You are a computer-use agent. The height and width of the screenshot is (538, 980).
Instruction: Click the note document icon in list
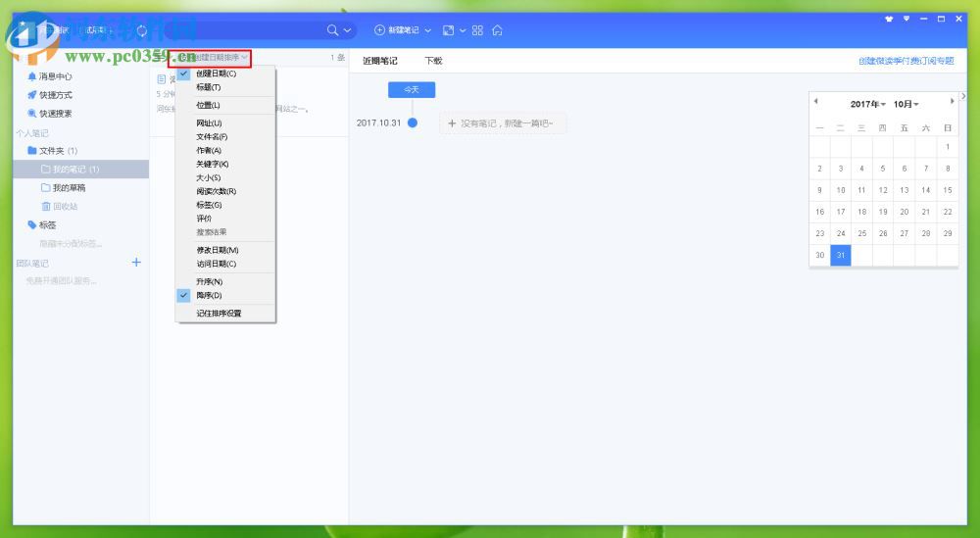pos(162,79)
